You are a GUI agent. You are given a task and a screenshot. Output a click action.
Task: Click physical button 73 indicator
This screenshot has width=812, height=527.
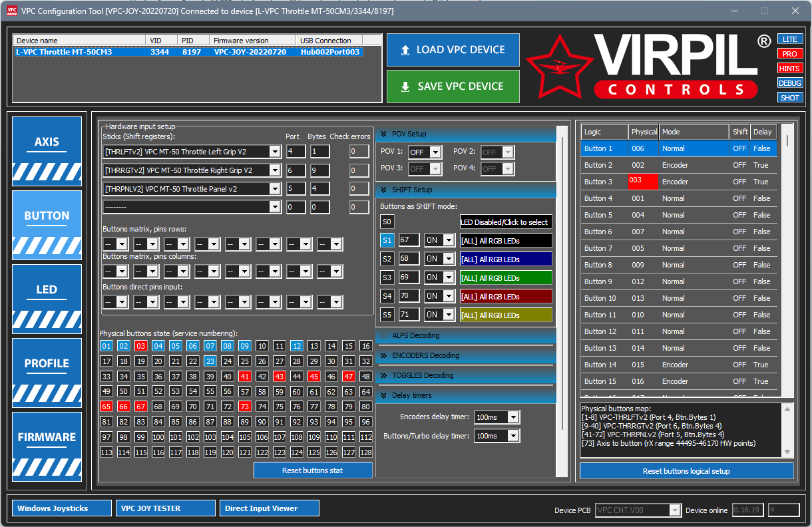tap(245, 407)
